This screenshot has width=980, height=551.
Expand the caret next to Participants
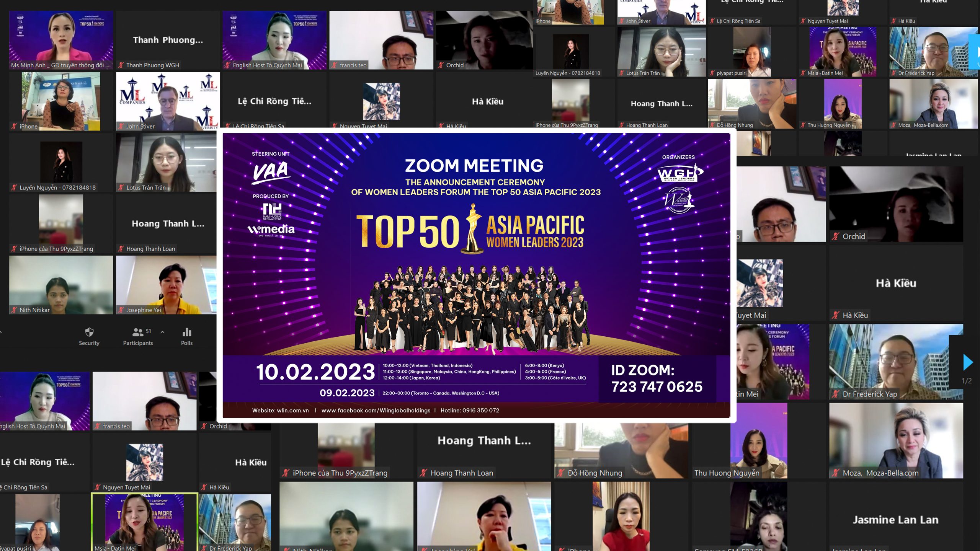pyautogui.click(x=163, y=332)
